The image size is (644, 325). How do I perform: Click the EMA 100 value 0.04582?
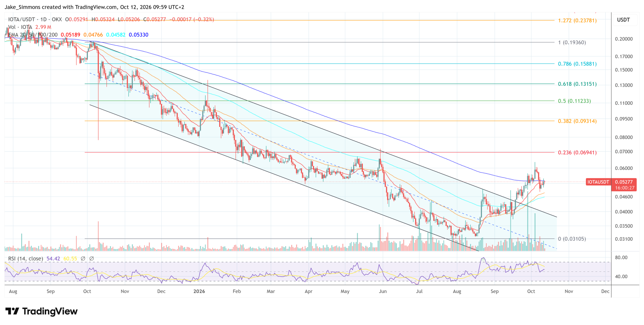(116, 35)
